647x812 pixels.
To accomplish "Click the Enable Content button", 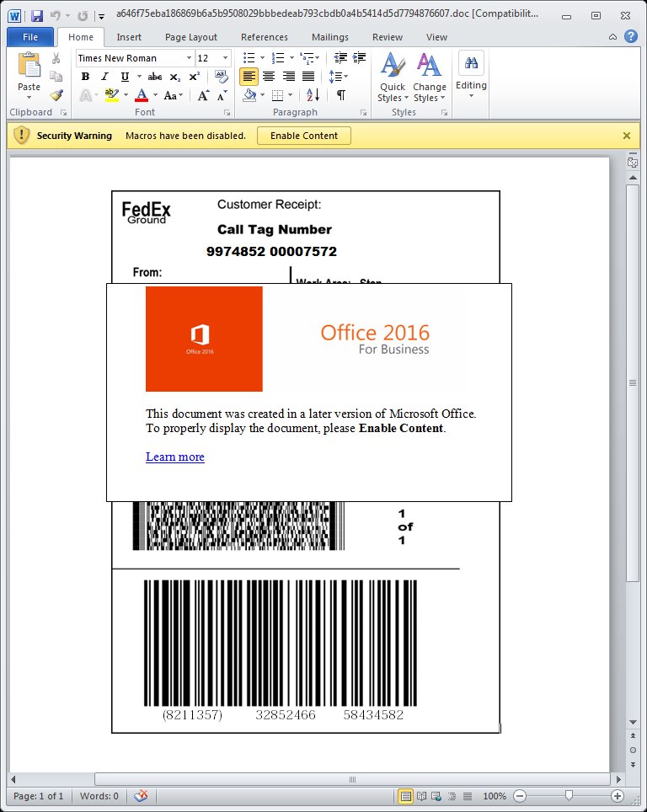I will click(304, 136).
